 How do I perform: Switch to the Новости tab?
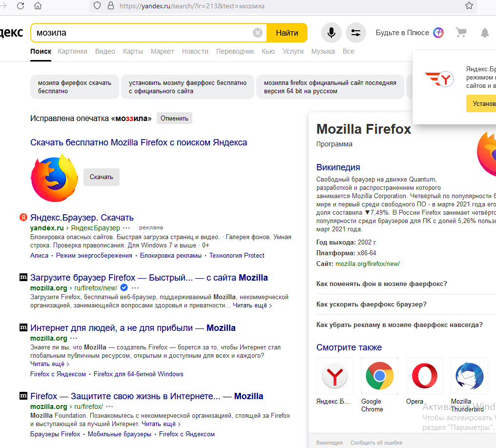[195, 51]
